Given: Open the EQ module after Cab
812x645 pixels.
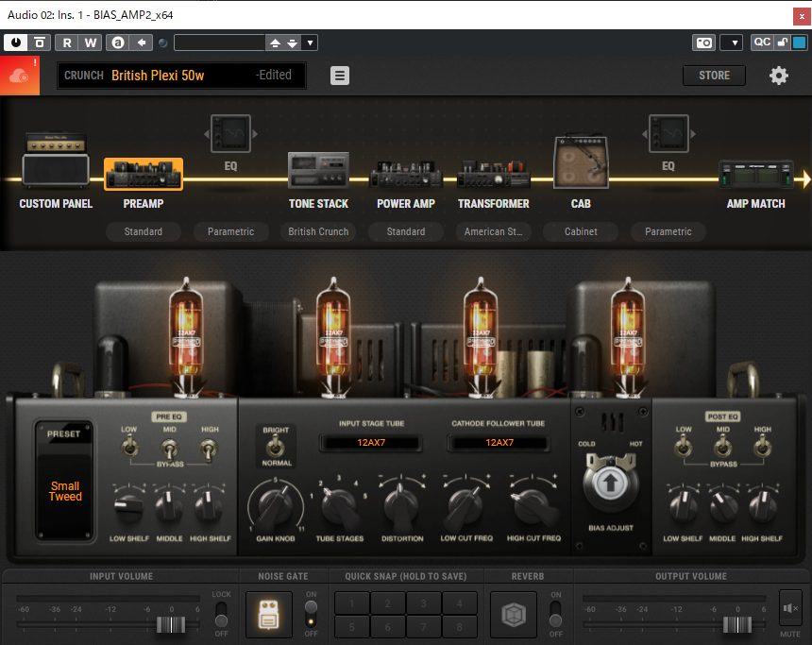Looking at the screenshot, I should 668,134.
